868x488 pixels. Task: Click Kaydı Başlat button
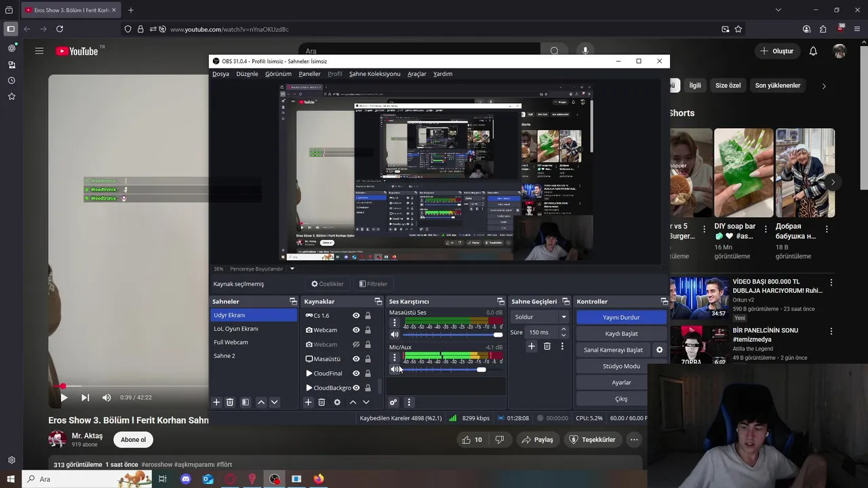621,333
